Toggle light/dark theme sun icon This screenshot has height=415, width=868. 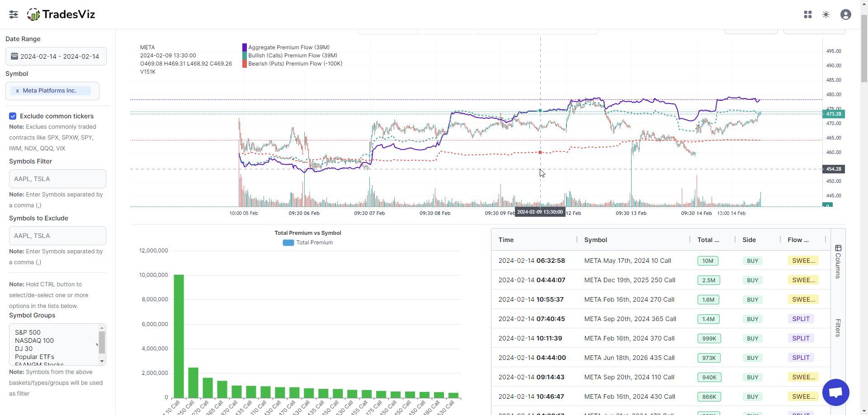coord(826,14)
